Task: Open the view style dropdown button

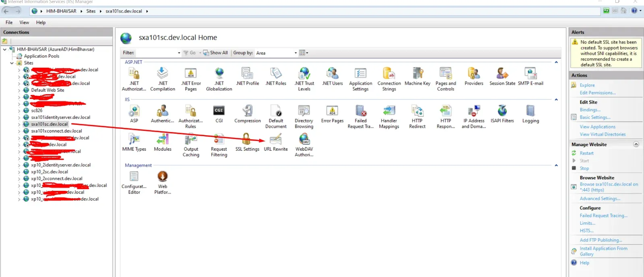Action: coord(304,53)
